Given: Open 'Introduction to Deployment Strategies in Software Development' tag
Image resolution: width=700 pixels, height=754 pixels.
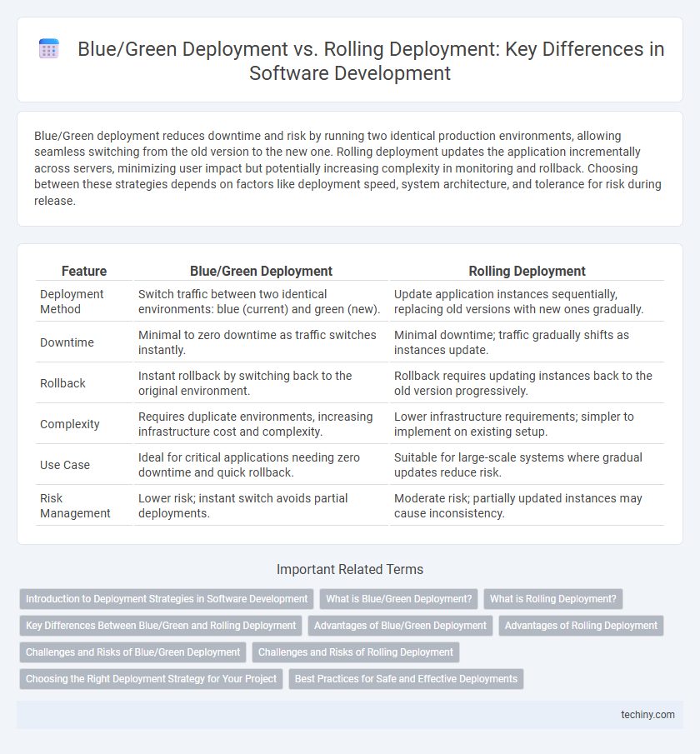Looking at the screenshot, I should tap(167, 599).
